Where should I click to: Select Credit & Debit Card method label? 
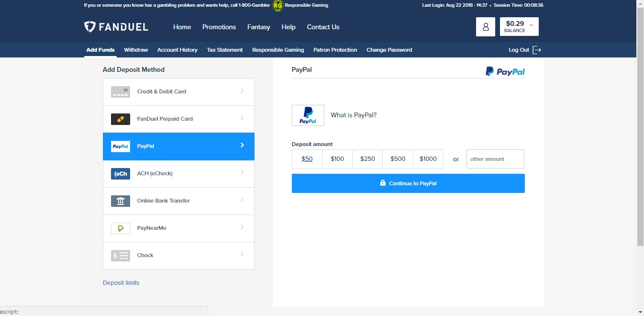click(x=162, y=91)
